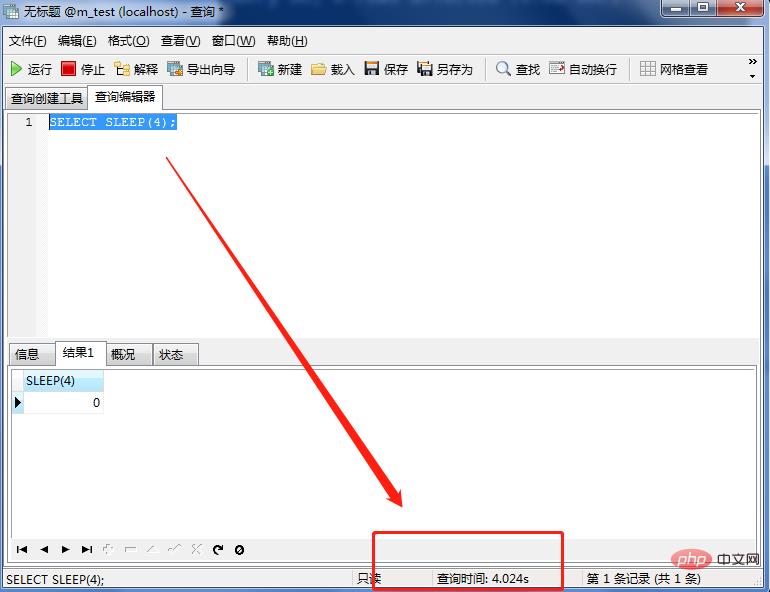This screenshot has width=770, height=592.
Task: Open toolbar options dropdown arrow
Action: click(x=752, y=76)
